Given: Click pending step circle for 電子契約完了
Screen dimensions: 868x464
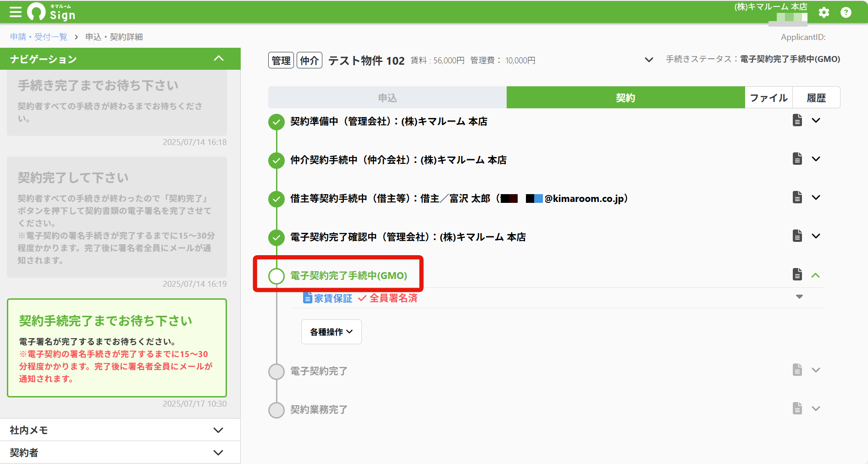Looking at the screenshot, I should 276,372.
